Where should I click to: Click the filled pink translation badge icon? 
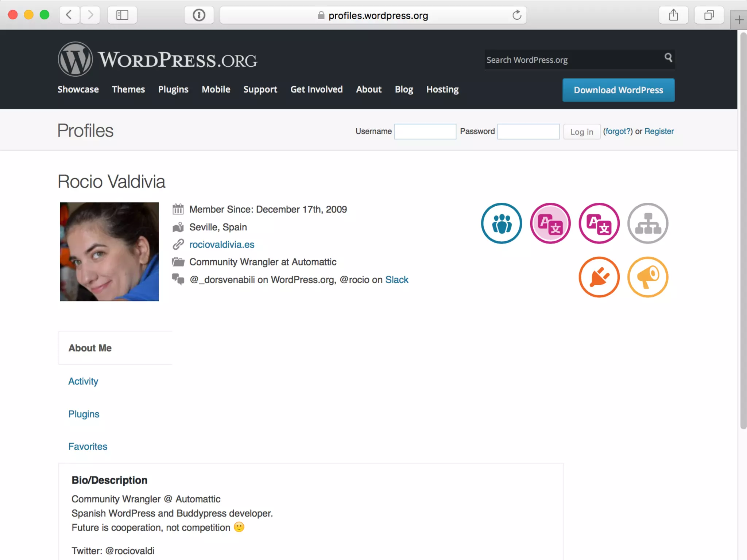pos(550,223)
